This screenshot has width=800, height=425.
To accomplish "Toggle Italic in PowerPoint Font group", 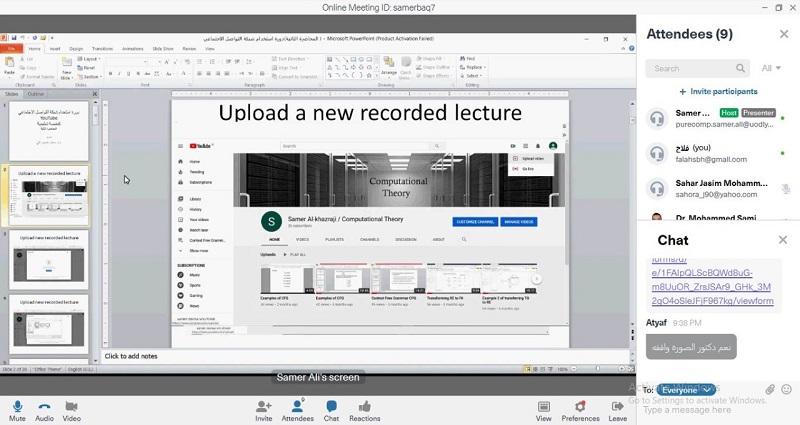I will click(x=119, y=74).
